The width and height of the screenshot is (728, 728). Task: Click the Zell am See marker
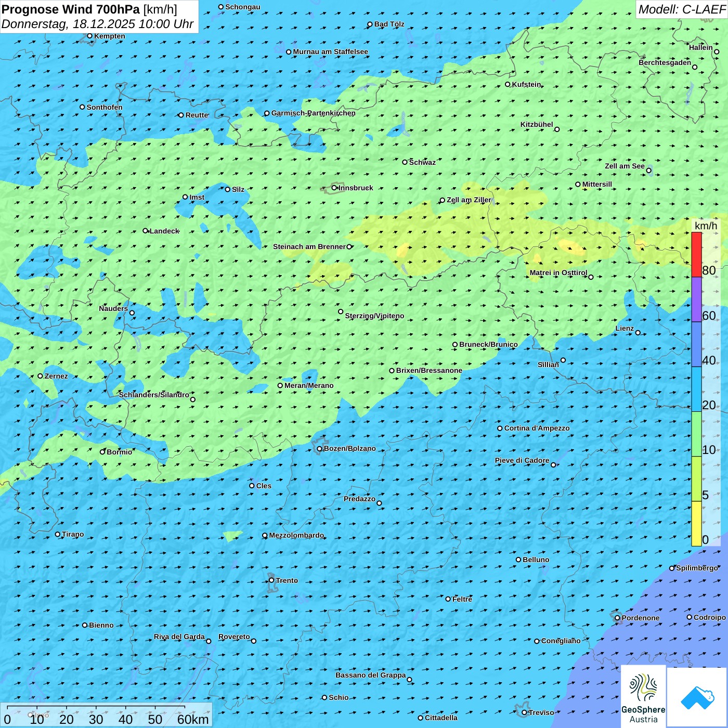648,171
